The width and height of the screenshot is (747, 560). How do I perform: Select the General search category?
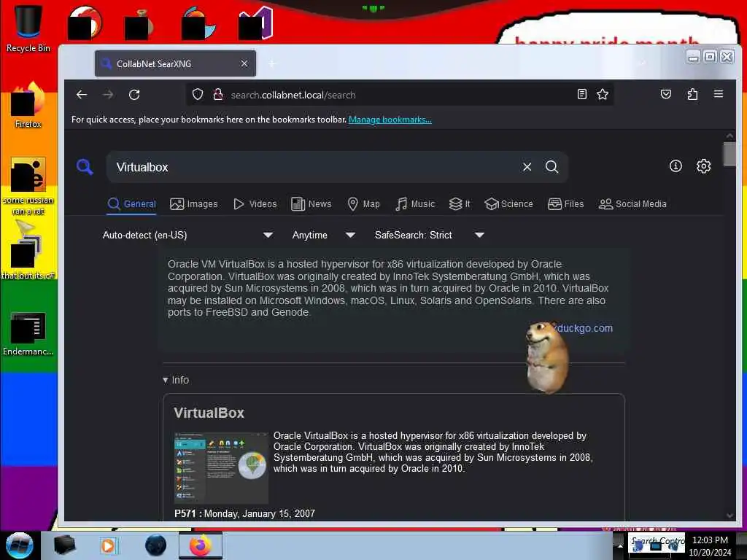(x=132, y=204)
